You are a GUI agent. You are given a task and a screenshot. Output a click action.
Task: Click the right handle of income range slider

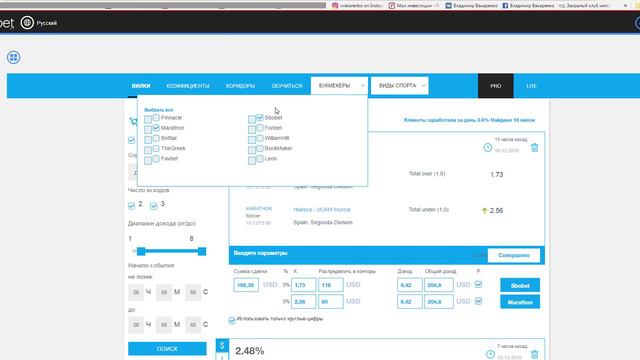[202, 251]
